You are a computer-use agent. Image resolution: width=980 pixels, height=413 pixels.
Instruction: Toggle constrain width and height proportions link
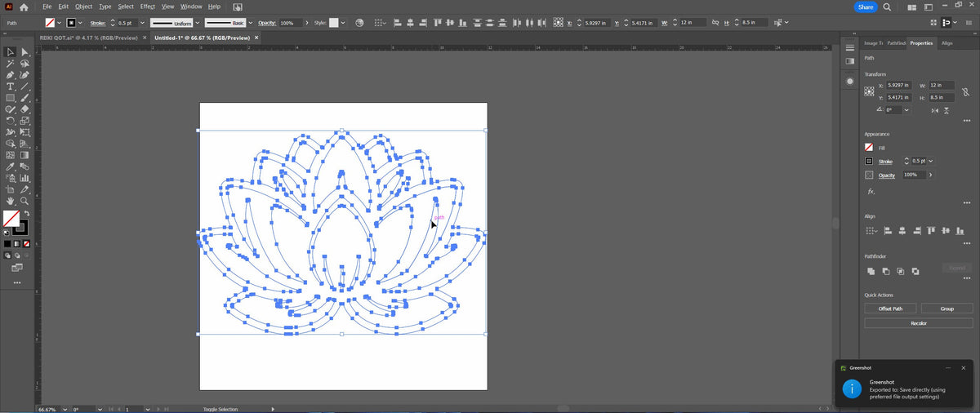[x=967, y=91]
